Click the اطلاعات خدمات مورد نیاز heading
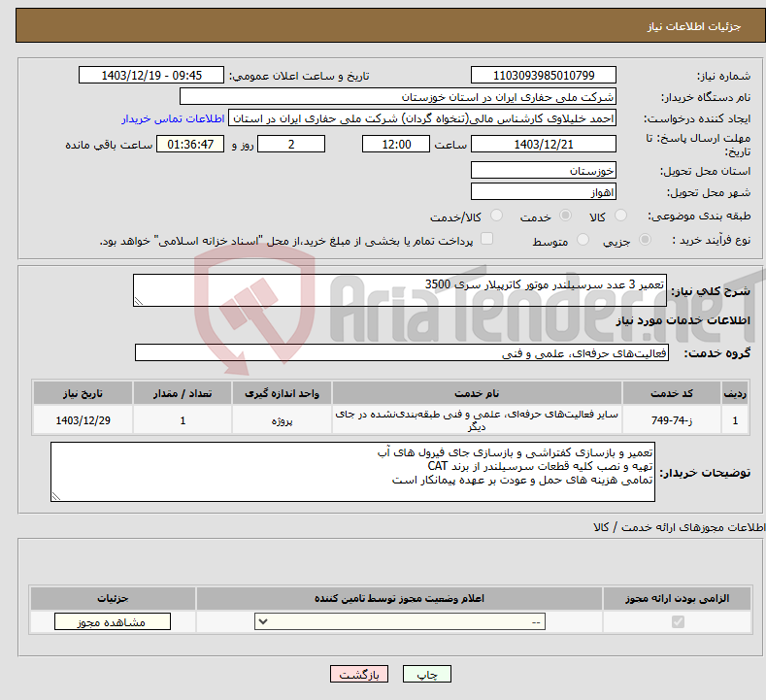Image resolution: width=766 pixels, height=700 pixels. [683, 320]
